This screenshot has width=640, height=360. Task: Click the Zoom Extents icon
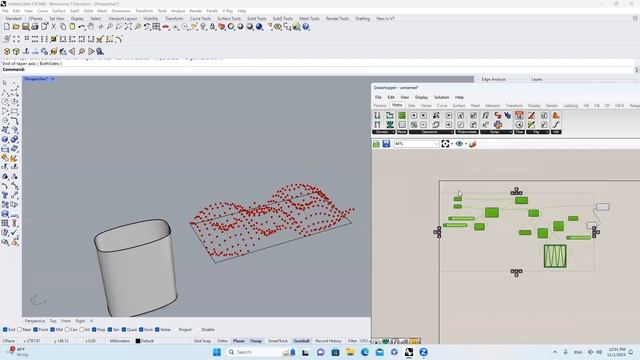tap(128, 27)
